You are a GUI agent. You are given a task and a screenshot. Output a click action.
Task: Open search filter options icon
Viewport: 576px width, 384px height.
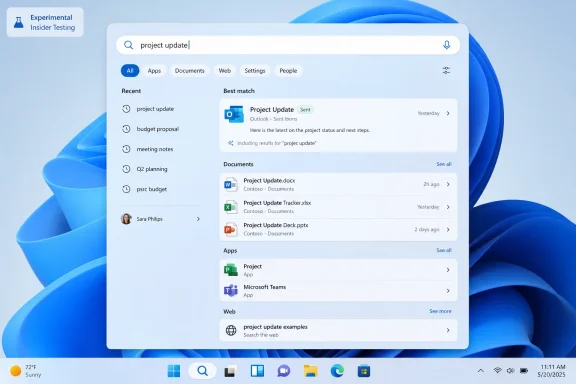pyautogui.click(x=446, y=71)
